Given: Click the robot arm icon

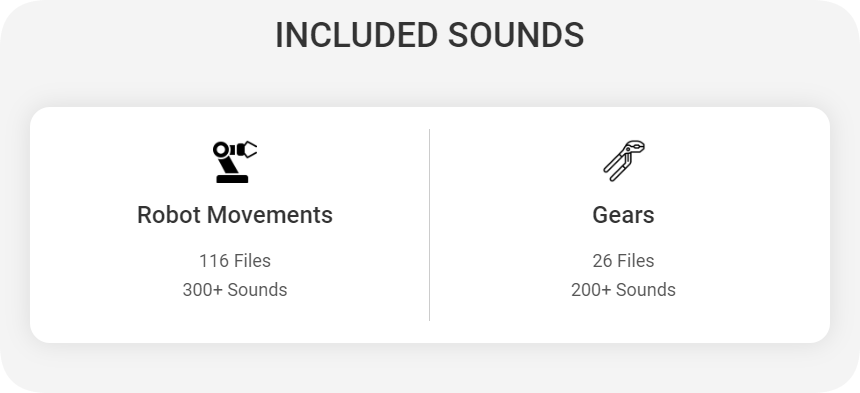Looking at the screenshot, I should (235, 162).
